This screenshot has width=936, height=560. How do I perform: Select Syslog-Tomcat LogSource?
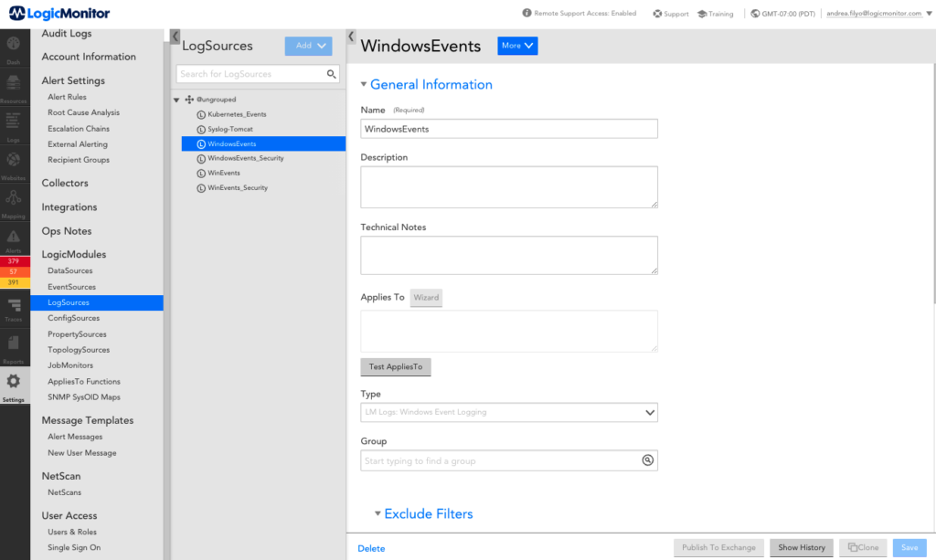pyautogui.click(x=230, y=130)
